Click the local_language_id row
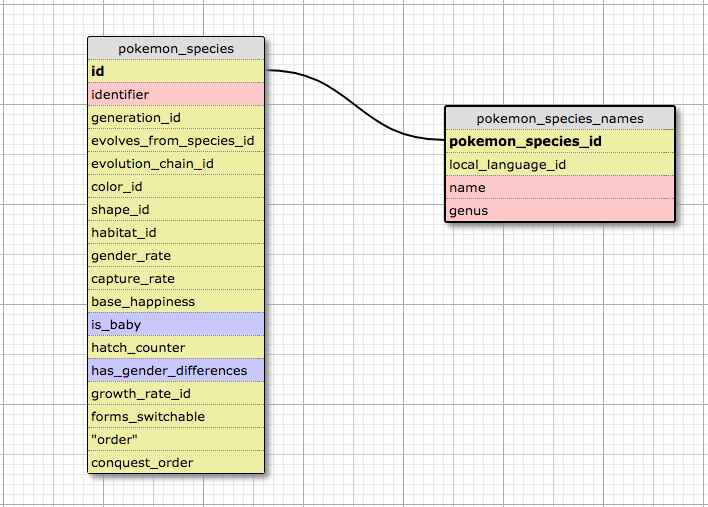Image resolution: width=708 pixels, height=507 pixels. tap(560, 164)
